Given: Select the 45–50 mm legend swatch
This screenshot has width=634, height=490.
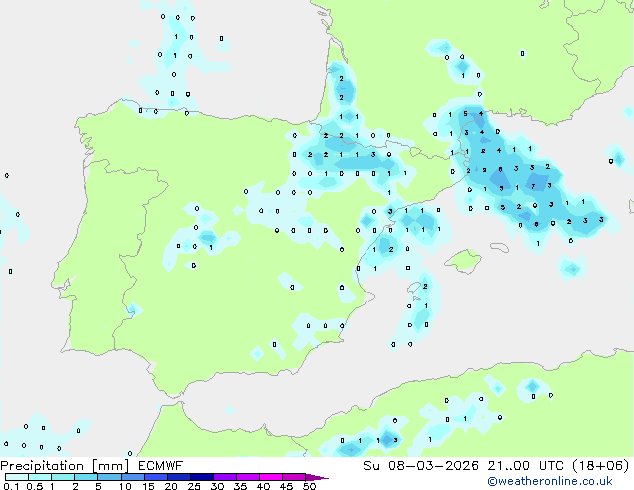Looking at the screenshot, I should [x=294, y=477].
